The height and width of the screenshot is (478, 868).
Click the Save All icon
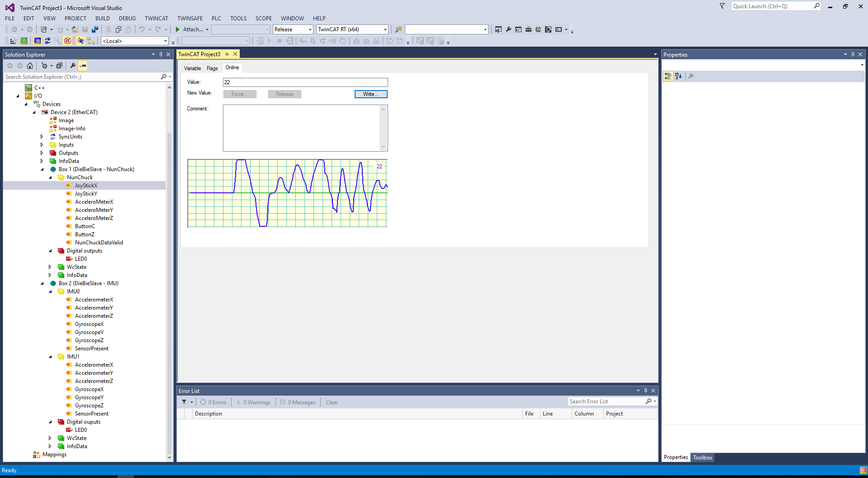click(x=95, y=29)
